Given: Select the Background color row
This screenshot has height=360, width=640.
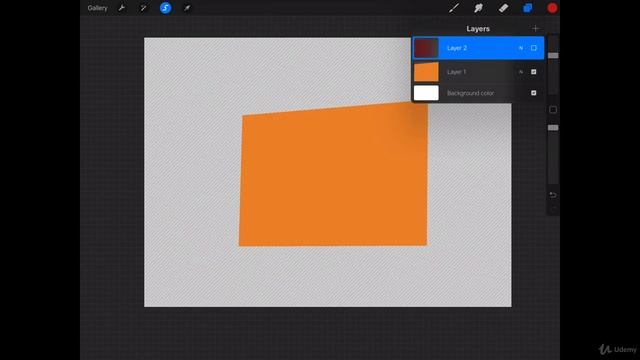Looking at the screenshot, I should pos(478,93).
